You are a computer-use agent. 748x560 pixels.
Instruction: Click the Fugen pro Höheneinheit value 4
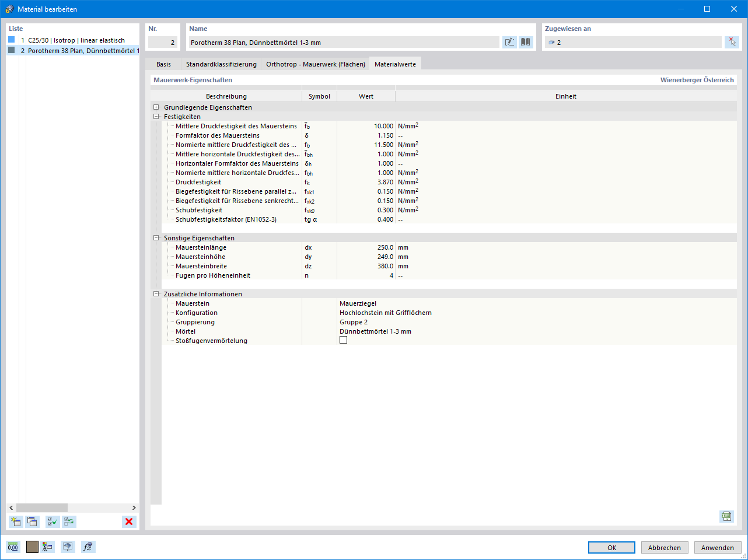pos(392,275)
